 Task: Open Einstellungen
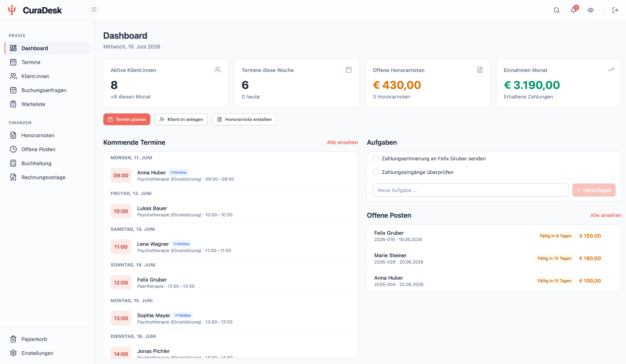pos(47,353)
